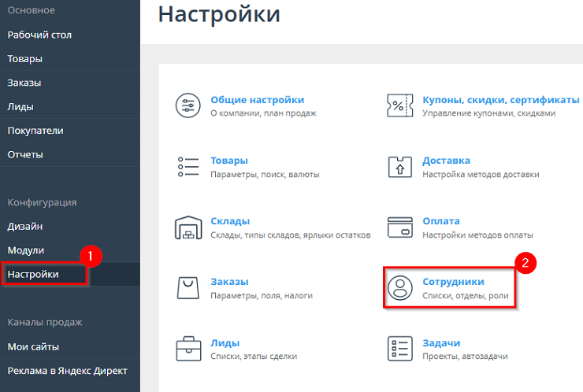The image size is (583, 392).
Task: Click the coupons percent ticket icon
Action: [x=401, y=106]
